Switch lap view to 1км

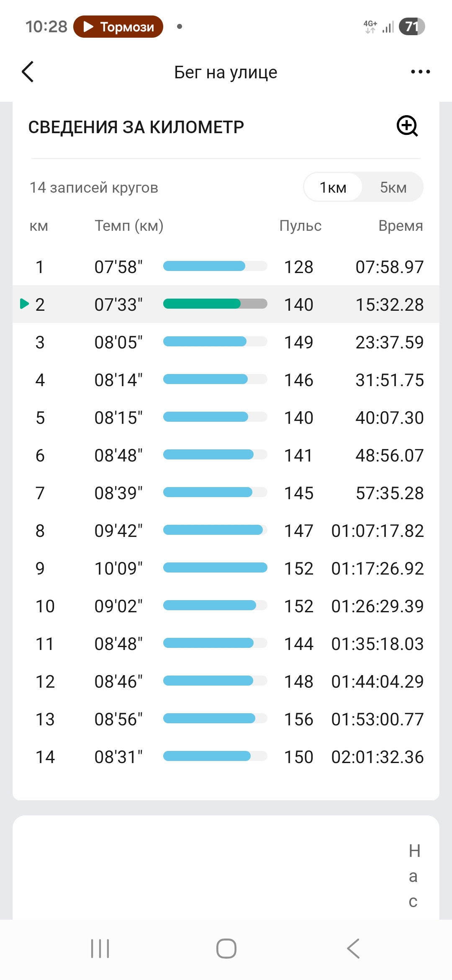pos(333,187)
